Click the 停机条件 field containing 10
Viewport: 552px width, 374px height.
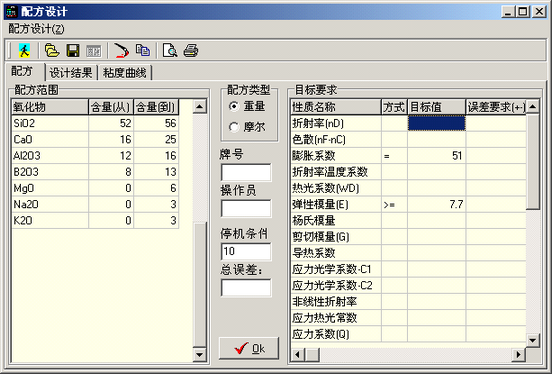point(246,252)
